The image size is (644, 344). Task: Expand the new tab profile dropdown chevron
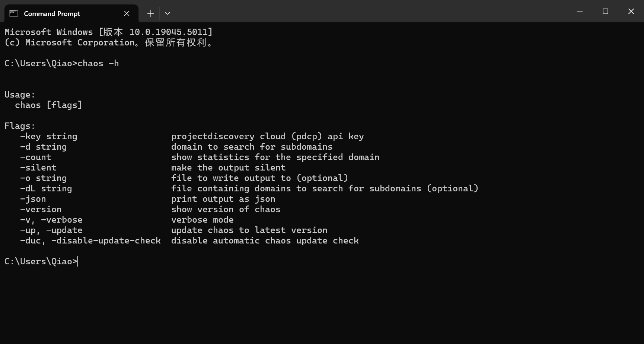(168, 13)
